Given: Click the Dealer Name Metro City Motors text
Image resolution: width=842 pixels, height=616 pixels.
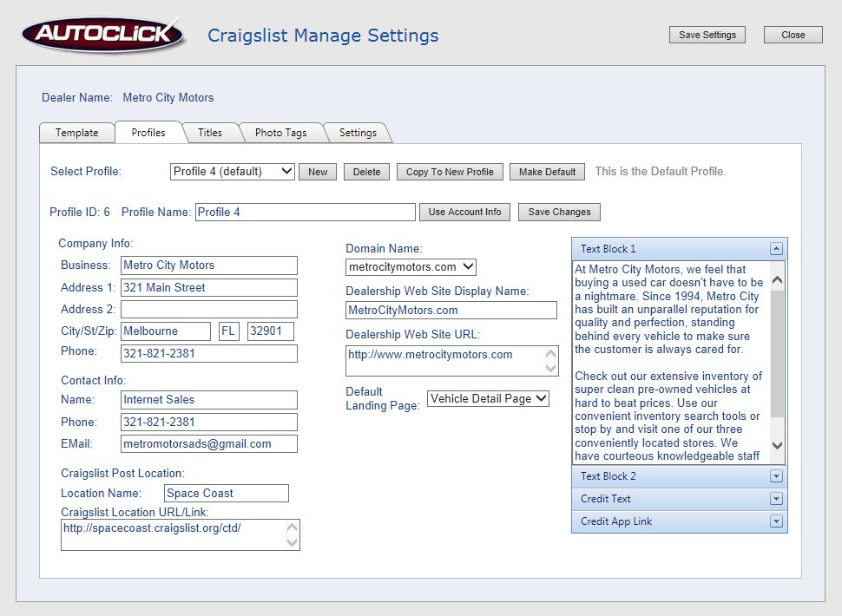Looking at the screenshot, I should 168,98.
